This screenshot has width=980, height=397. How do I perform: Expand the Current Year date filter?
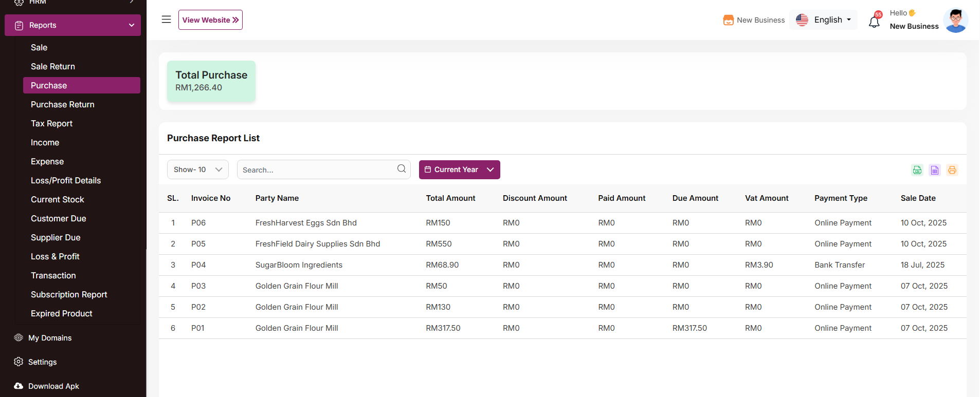click(459, 169)
